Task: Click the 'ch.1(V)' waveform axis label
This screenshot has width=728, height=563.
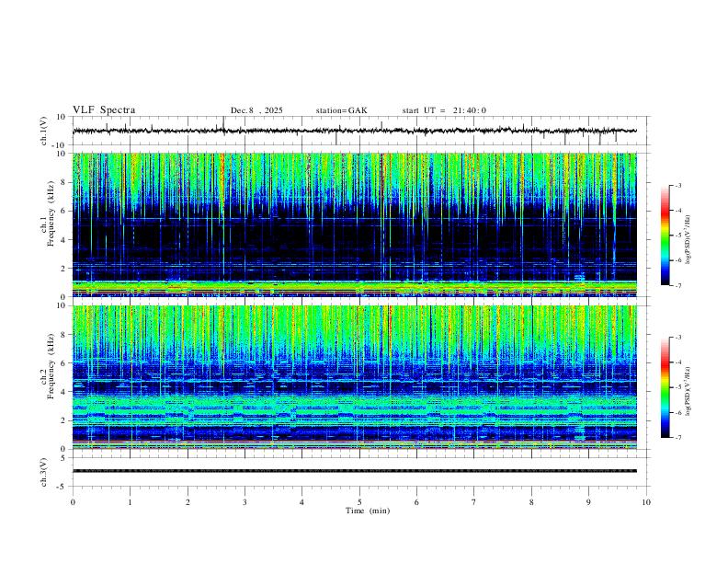Action: 44,131
